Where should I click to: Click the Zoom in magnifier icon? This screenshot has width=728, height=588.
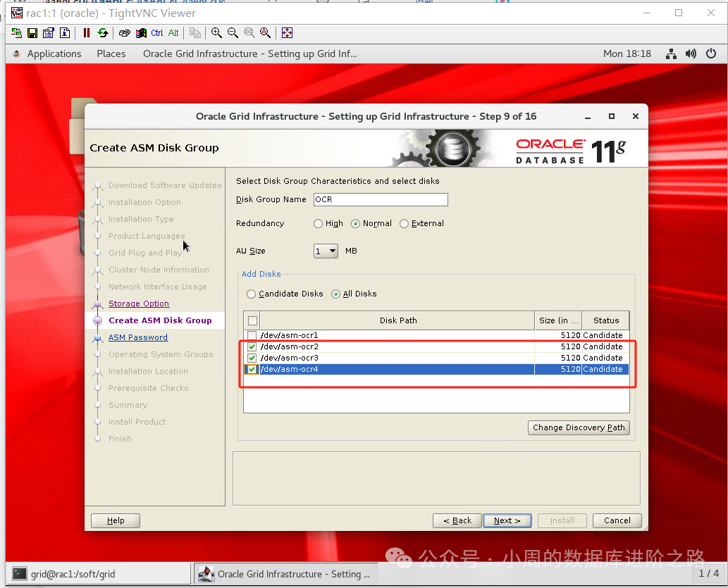(216, 33)
